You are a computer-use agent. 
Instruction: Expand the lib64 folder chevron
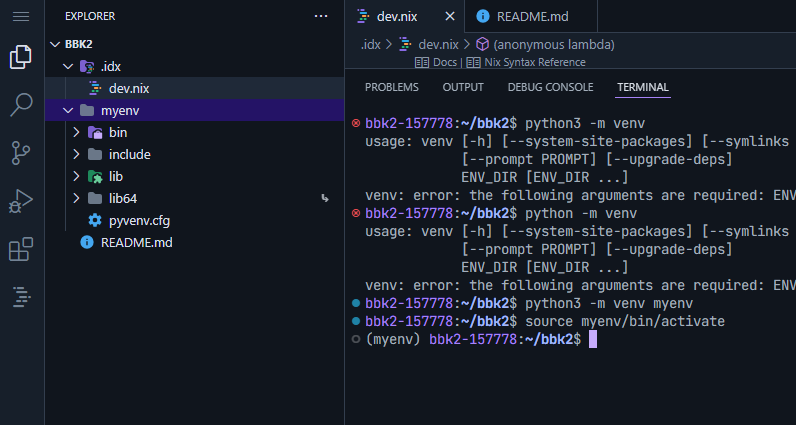click(x=76, y=199)
